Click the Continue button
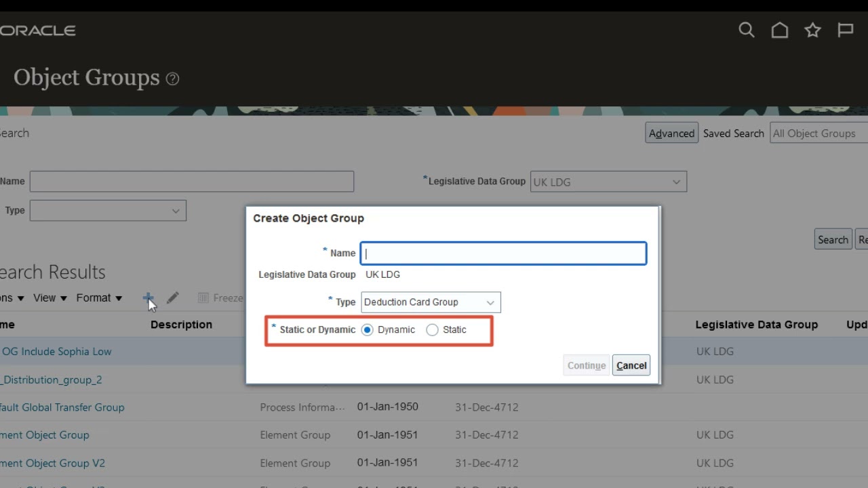Viewport: 868px width, 488px height. pos(587,365)
